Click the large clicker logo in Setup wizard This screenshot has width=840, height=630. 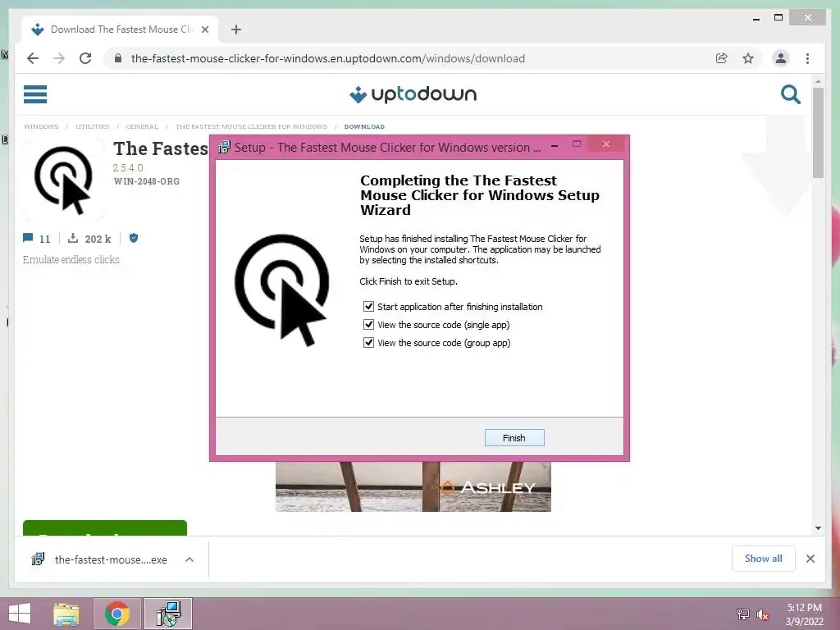(281, 290)
